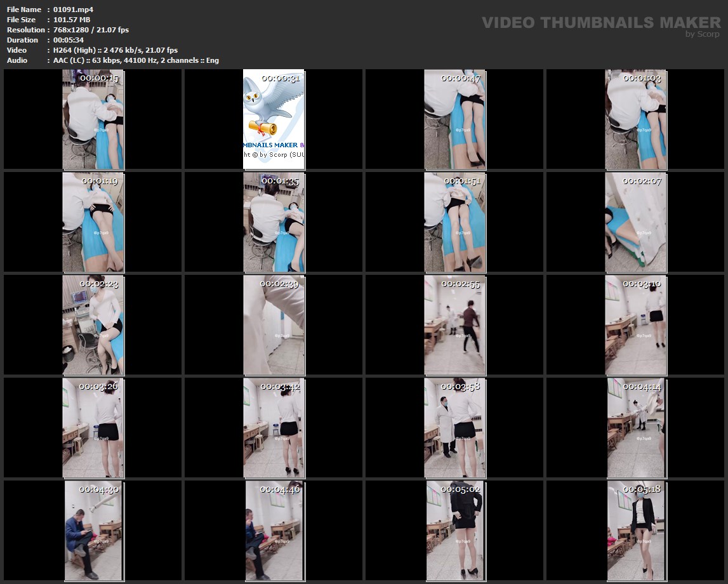Viewport: 728px width, 584px height.
Task: Select the owl logo thumbnail at 00:00:31
Action: 274,119
